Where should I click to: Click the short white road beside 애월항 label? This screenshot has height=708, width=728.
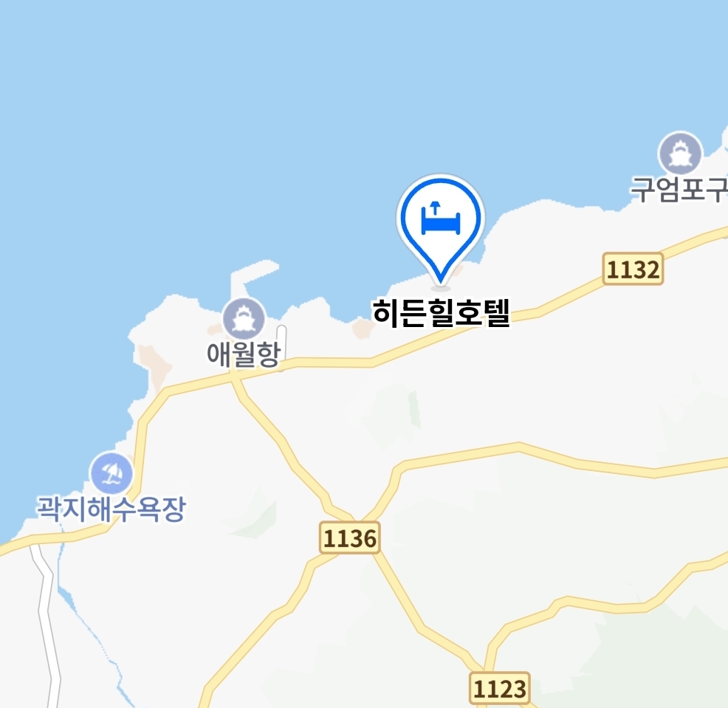(281, 348)
